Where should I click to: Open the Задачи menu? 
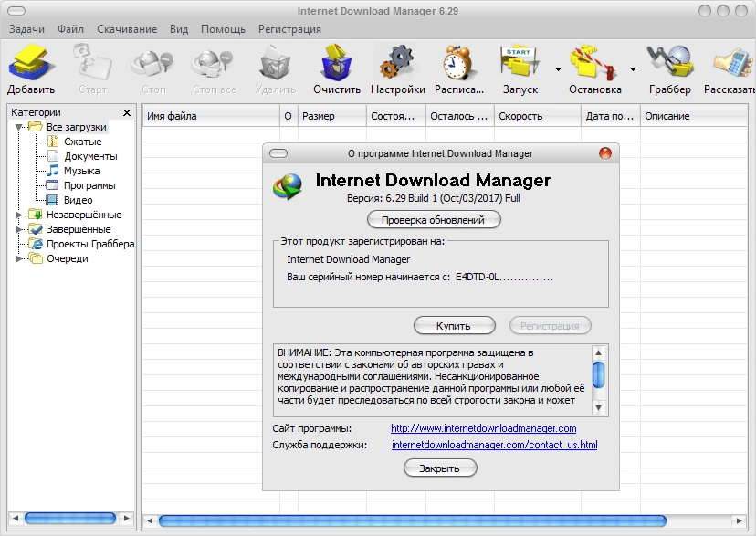(x=27, y=29)
